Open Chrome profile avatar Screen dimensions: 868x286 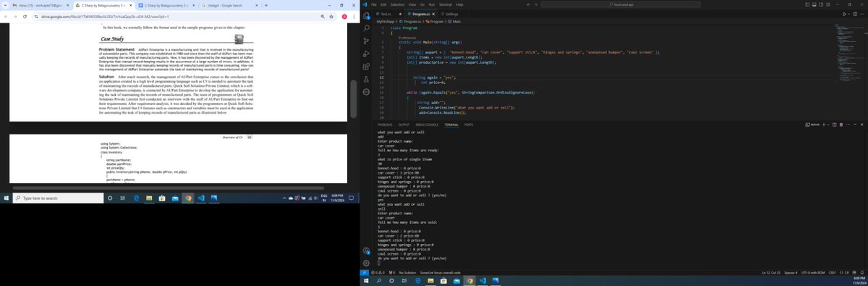[x=344, y=17]
